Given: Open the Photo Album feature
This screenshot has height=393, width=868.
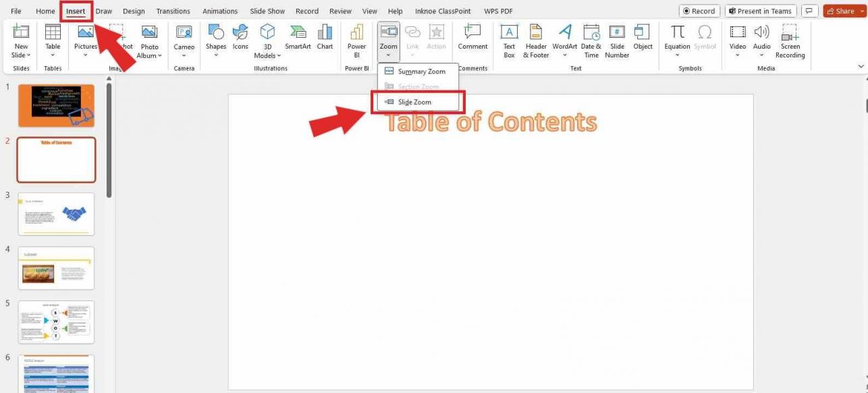Looking at the screenshot, I should pyautogui.click(x=149, y=41).
